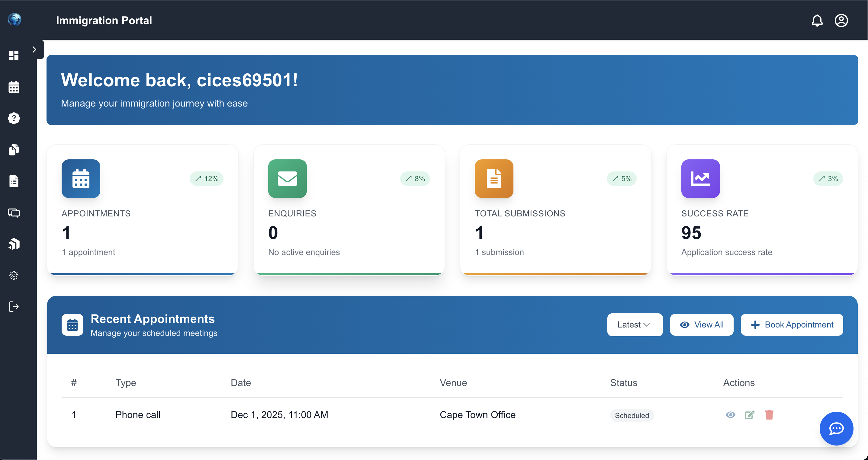Select the calendar Appointments icon in sidebar
868x460 pixels.
[14, 87]
